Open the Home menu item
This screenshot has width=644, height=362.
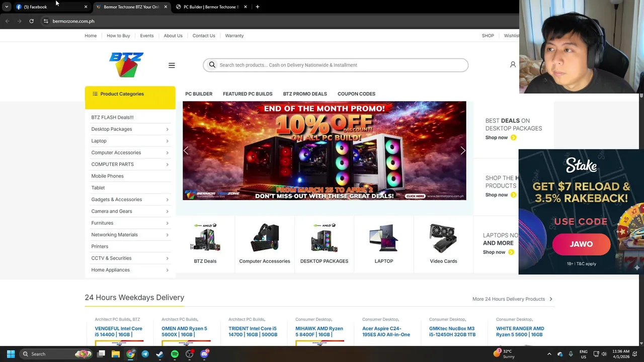click(x=91, y=36)
